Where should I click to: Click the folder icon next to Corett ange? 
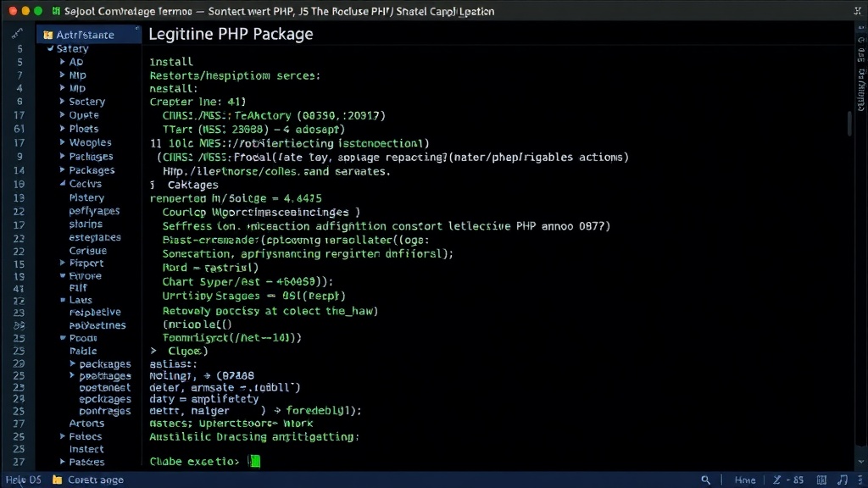(x=57, y=480)
